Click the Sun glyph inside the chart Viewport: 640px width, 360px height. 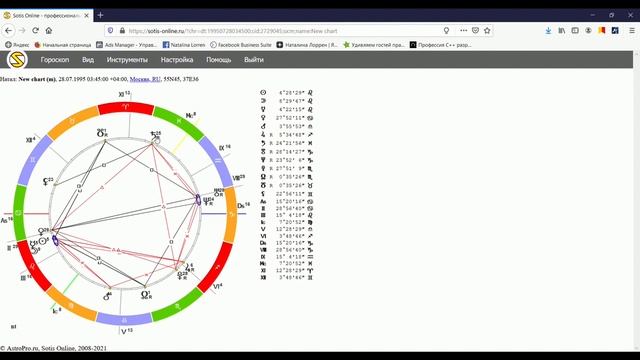click(42, 241)
